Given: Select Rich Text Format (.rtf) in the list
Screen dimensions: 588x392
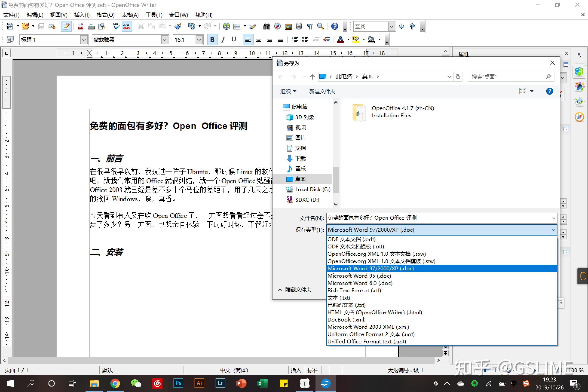Looking at the screenshot, I should tap(354, 290).
